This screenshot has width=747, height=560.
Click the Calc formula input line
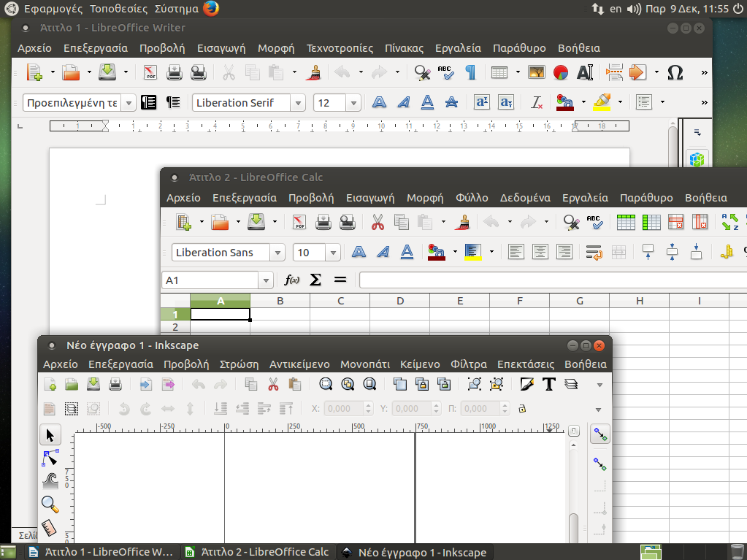pos(548,280)
